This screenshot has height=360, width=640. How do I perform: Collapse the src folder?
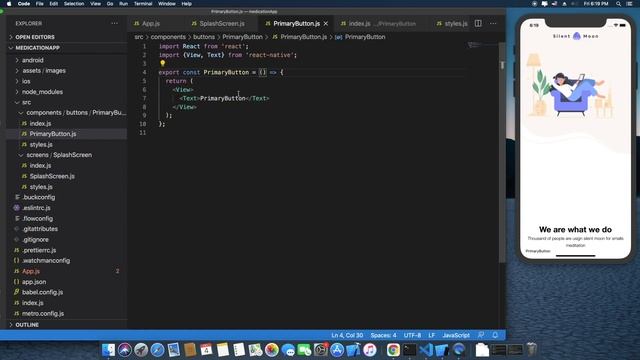pyautogui.click(x=67, y=102)
